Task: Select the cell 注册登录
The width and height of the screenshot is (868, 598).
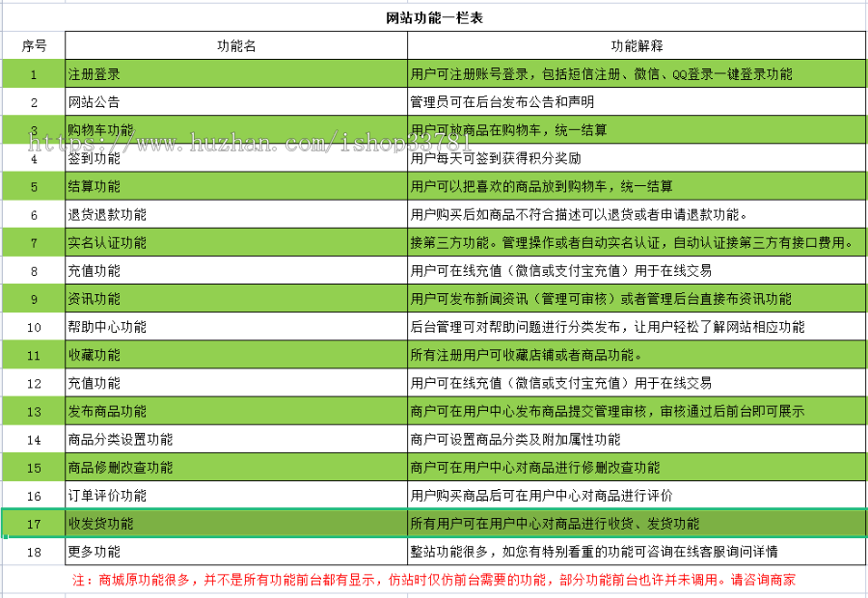Action: (x=236, y=73)
